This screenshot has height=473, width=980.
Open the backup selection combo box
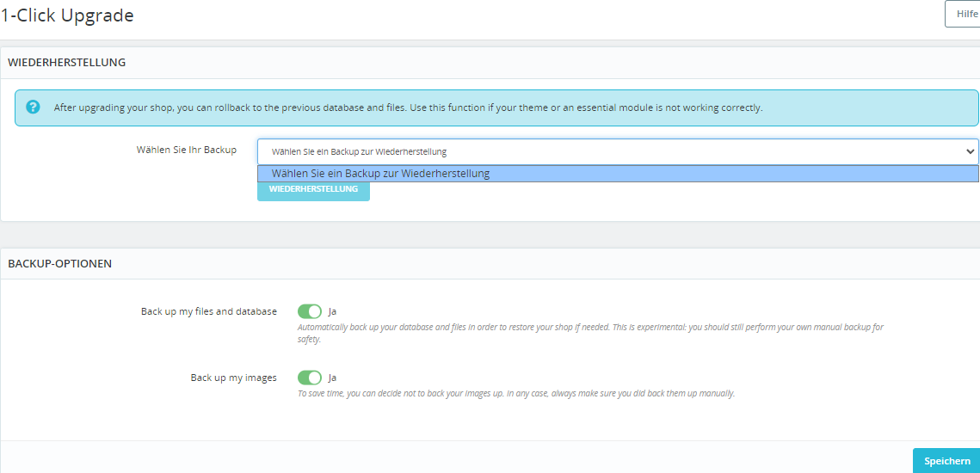click(602, 151)
